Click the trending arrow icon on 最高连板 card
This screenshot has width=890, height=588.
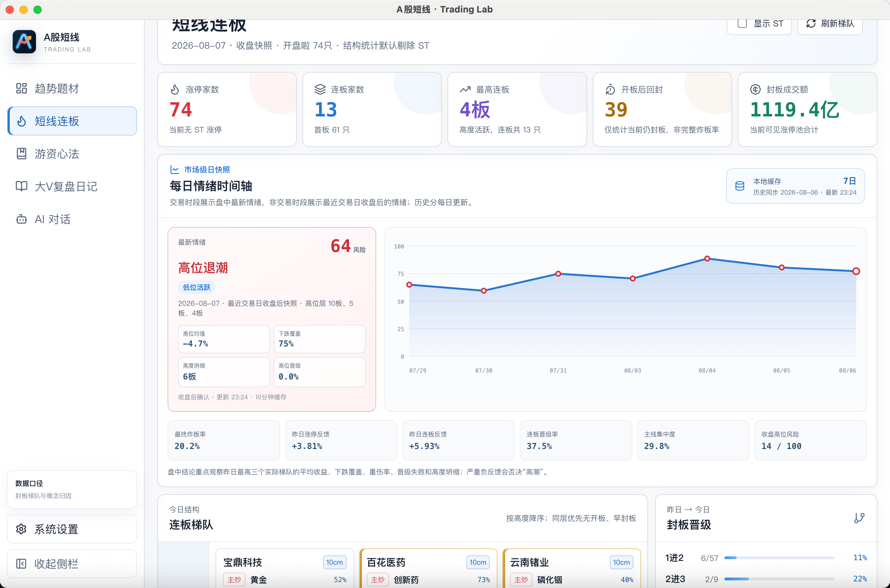click(x=465, y=89)
